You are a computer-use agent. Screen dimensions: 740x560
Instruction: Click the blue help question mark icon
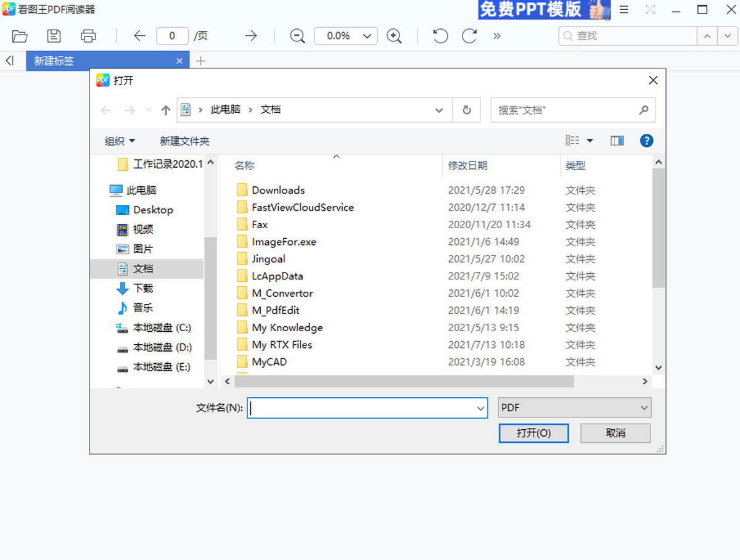click(646, 141)
